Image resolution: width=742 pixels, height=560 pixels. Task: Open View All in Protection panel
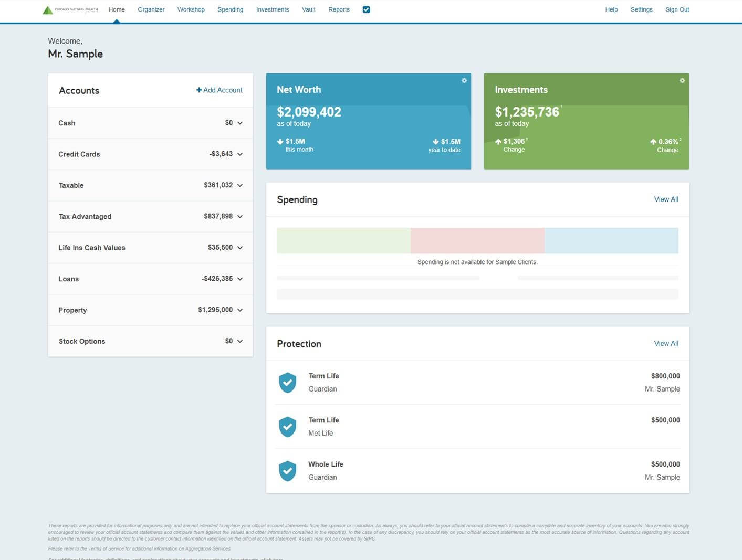(x=666, y=344)
